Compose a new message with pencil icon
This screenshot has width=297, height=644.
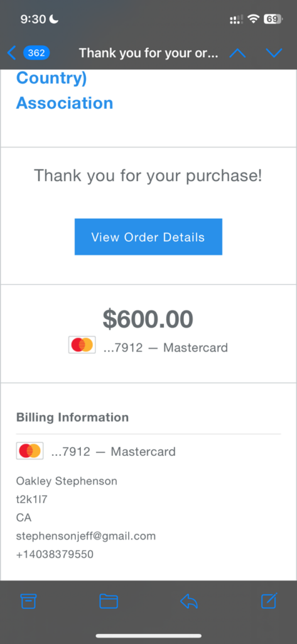(x=269, y=601)
